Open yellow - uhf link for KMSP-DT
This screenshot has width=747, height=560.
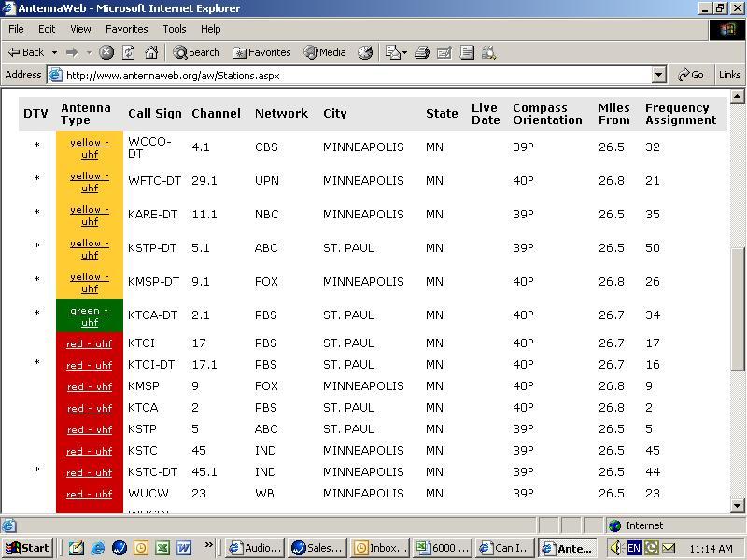tap(90, 283)
